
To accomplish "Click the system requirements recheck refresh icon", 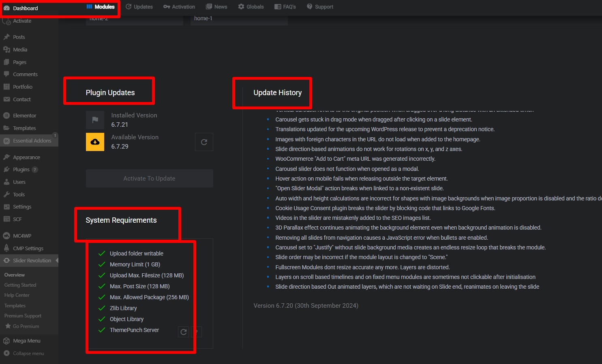I will coord(184,332).
